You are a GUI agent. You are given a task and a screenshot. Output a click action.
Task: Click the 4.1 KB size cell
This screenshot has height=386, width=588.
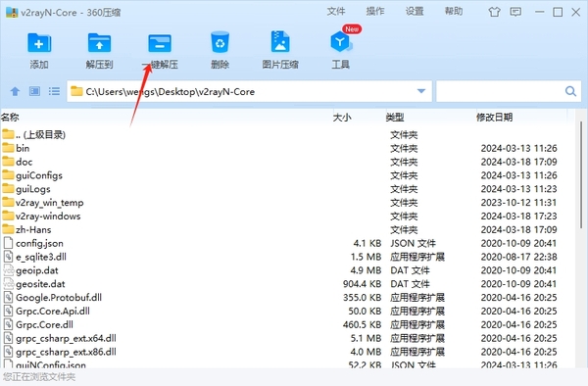[x=367, y=243]
